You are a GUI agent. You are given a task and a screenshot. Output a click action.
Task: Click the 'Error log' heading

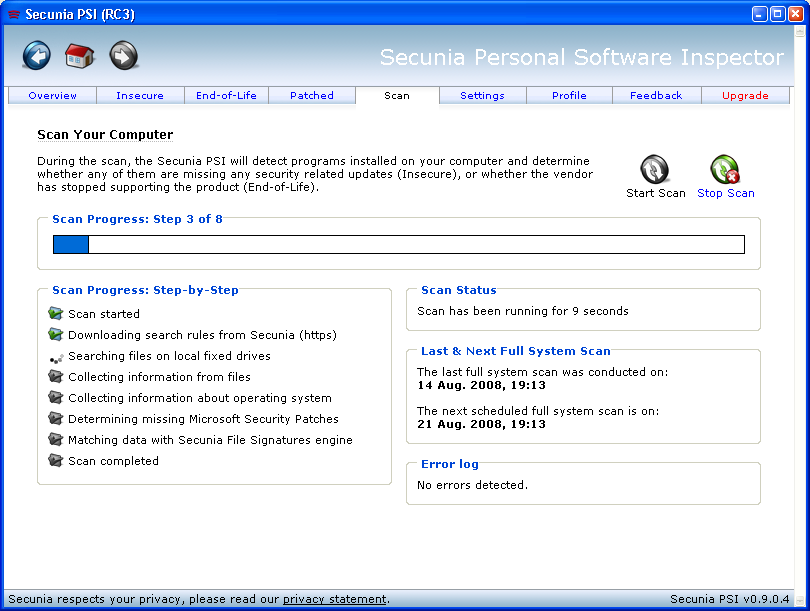[449, 464]
